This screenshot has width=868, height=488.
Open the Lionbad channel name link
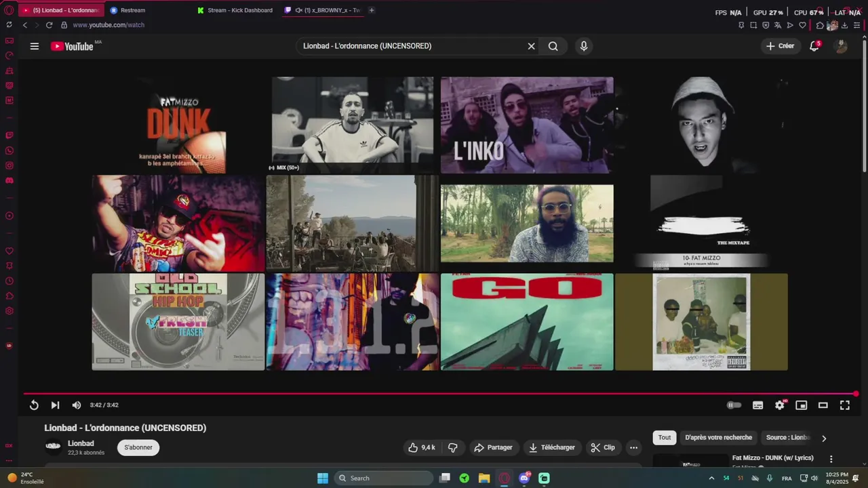(81, 443)
